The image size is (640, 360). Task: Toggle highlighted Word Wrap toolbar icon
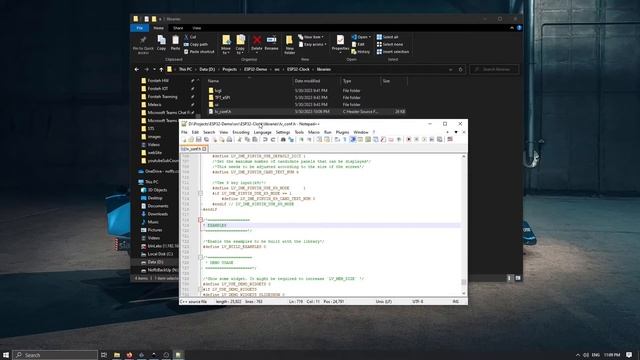[353, 140]
